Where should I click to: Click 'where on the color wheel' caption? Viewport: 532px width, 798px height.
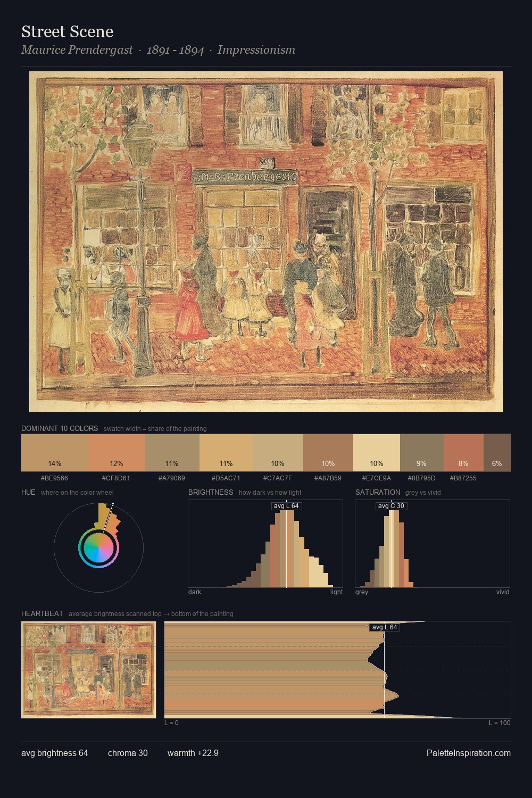pos(77,493)
